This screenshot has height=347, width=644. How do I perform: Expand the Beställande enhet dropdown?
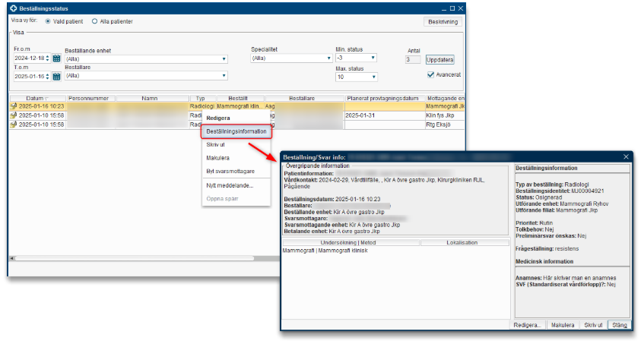click(224, 58)
